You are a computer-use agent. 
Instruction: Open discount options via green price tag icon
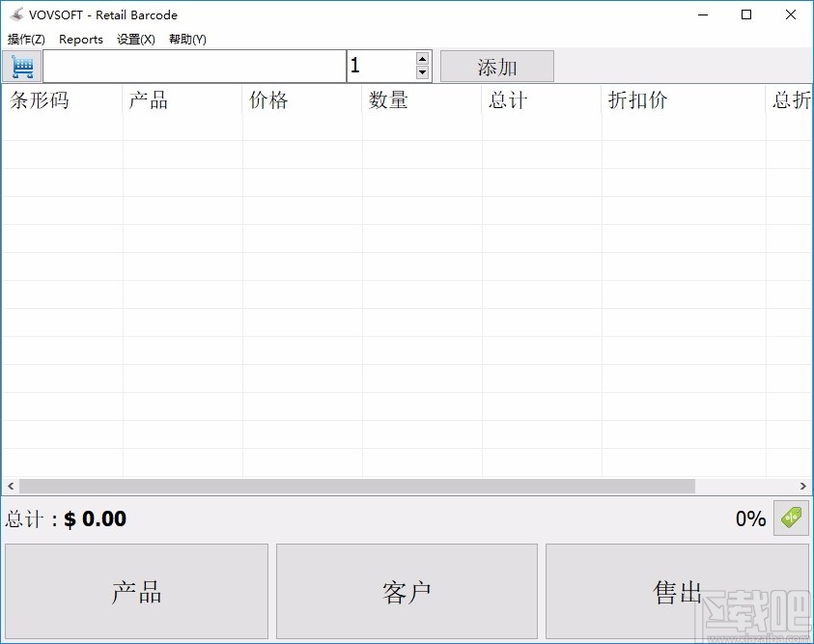(792, 518)
